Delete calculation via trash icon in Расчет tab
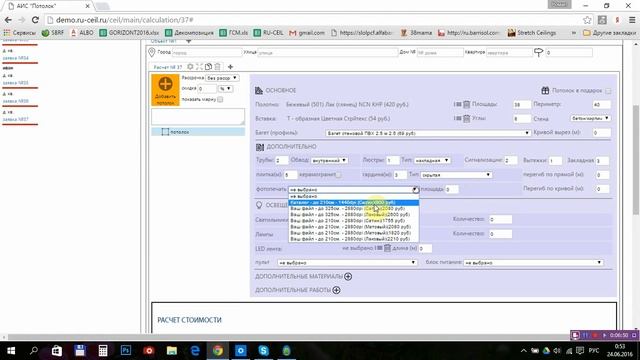This screenshot has height=360, width=640. 218,67
